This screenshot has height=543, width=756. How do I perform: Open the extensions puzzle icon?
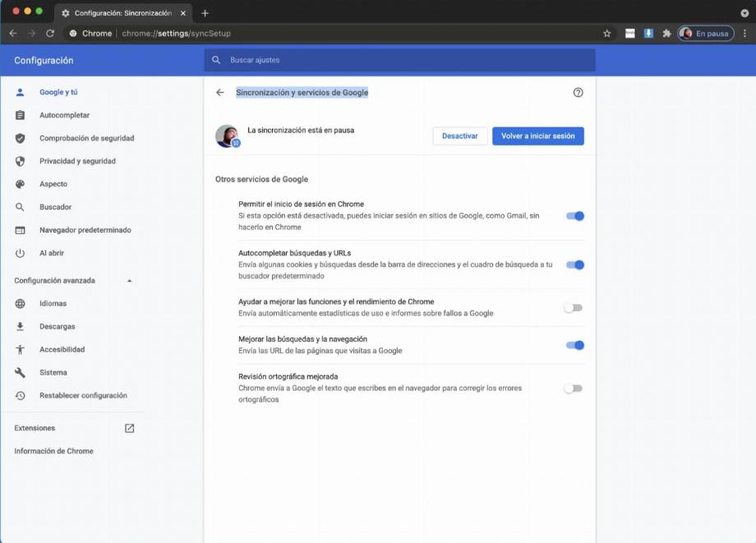(x=666, y=33)
